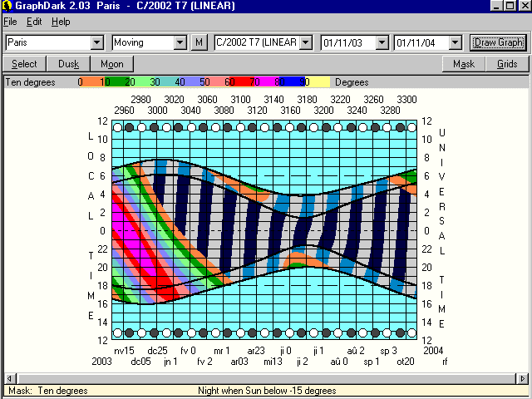This screenshot has height=399, width=532.
Task: Click the first full moon icon on top row
Action: pyautogui.click(x=117, y=127)
